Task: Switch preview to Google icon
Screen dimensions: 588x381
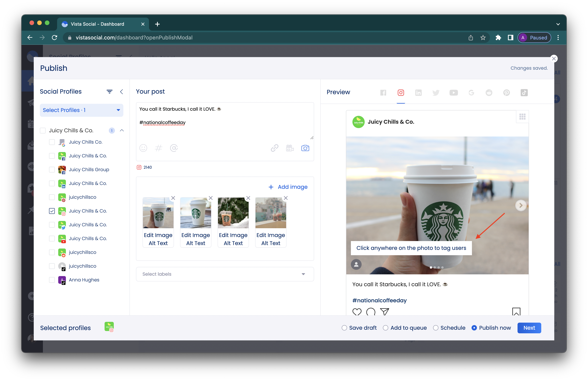Action: (x=471, y=93)
